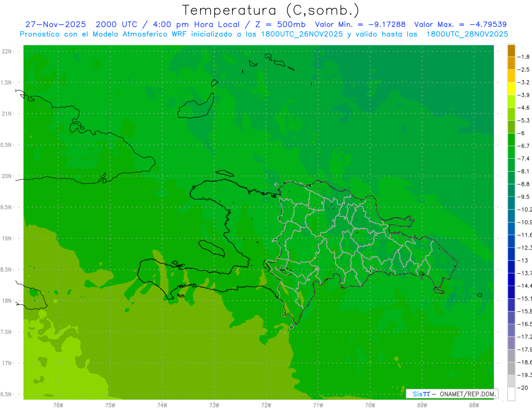Click the '74W' longitude label
532x411 pixels.
click(x=162, y=405)
